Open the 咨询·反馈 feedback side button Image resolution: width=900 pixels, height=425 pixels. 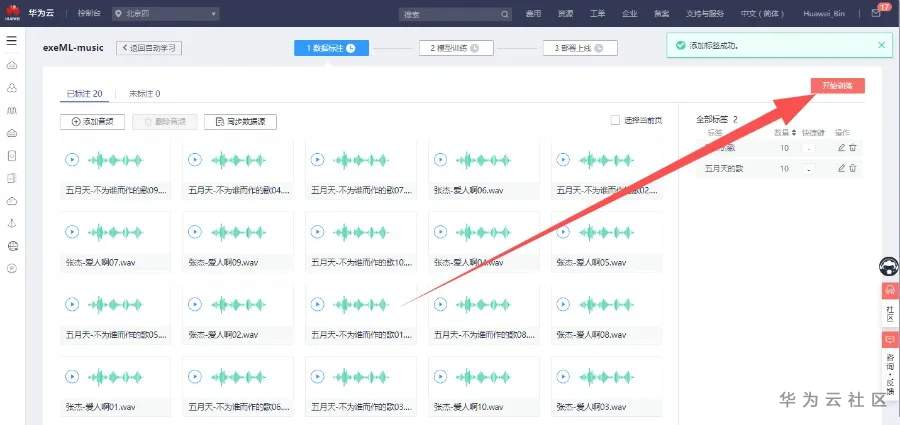(x=890, y=366)
